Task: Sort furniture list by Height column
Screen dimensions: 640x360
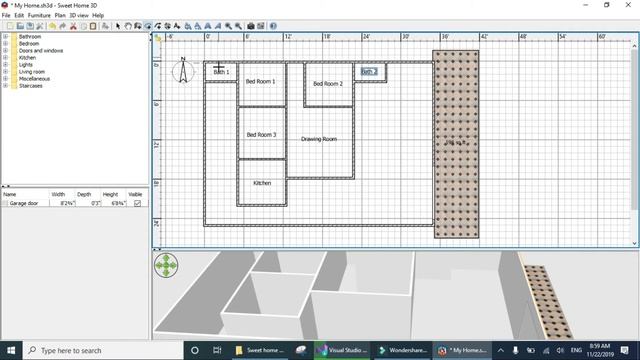Action: click(114, 194)
